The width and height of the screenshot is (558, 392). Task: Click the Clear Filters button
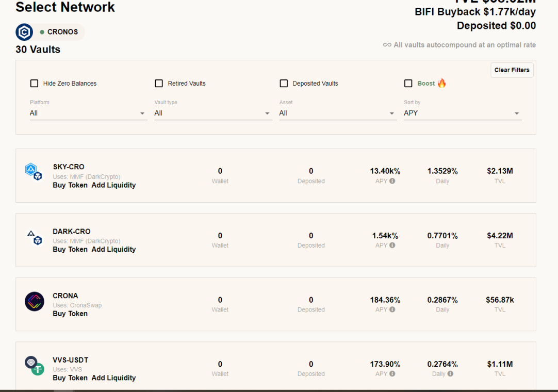pos(512,70)
